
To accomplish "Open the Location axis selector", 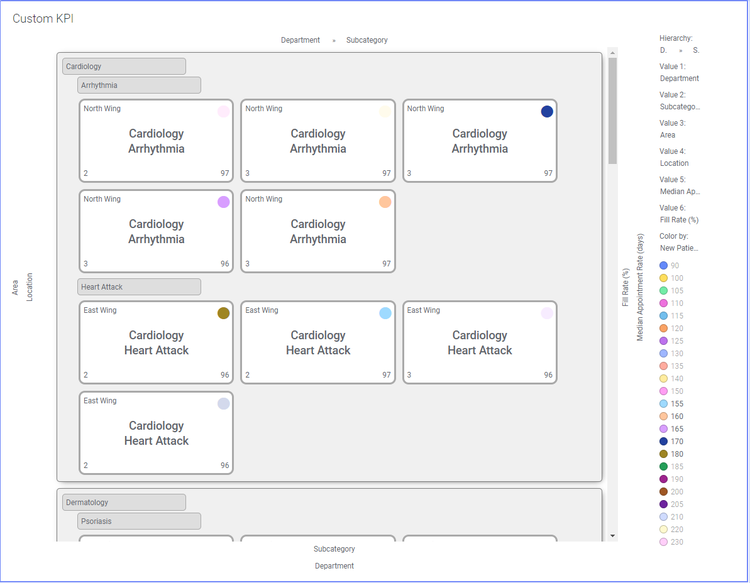I will tap(29, 287).
